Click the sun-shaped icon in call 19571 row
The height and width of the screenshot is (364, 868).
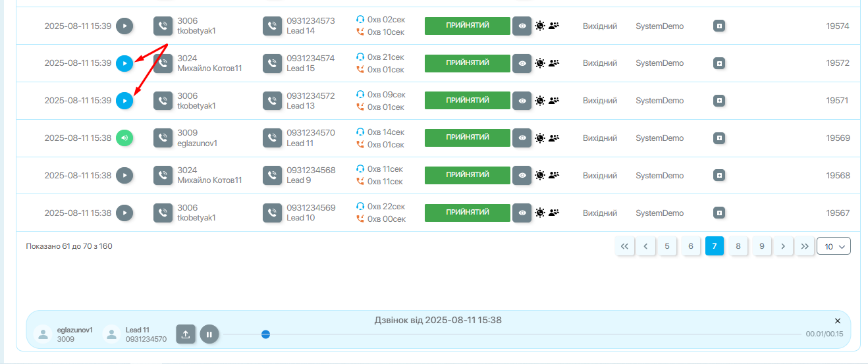pos(540,101)
